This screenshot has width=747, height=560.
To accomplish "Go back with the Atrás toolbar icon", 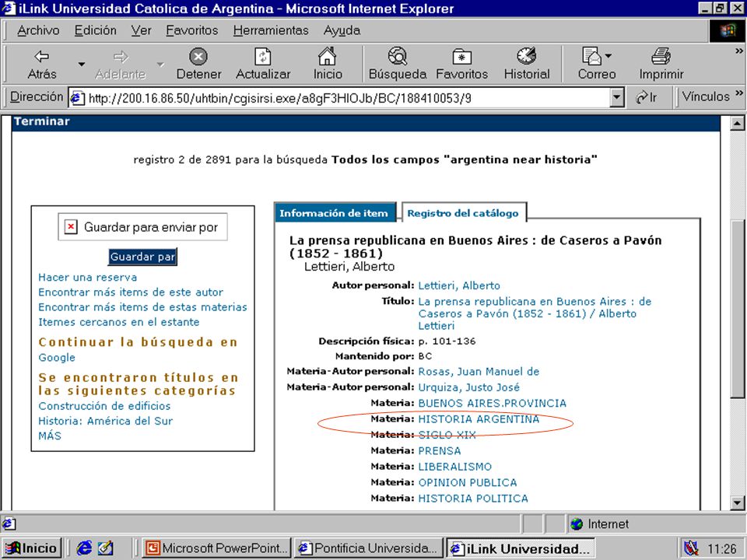I will (42, 57).
